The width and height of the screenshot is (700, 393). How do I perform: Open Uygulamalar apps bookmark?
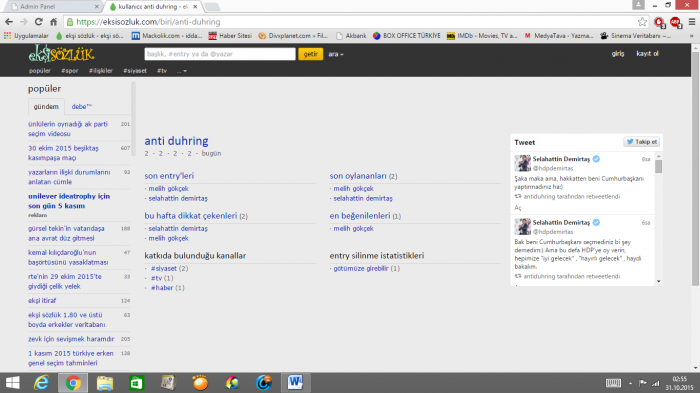click(26, 36)
